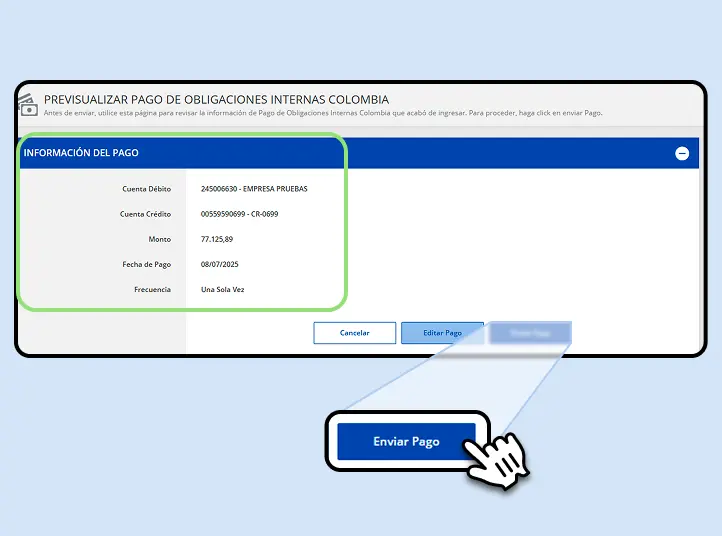This screenshot has width=722, height=536.
Task: Click the Monto label
Action: point(160,239)
